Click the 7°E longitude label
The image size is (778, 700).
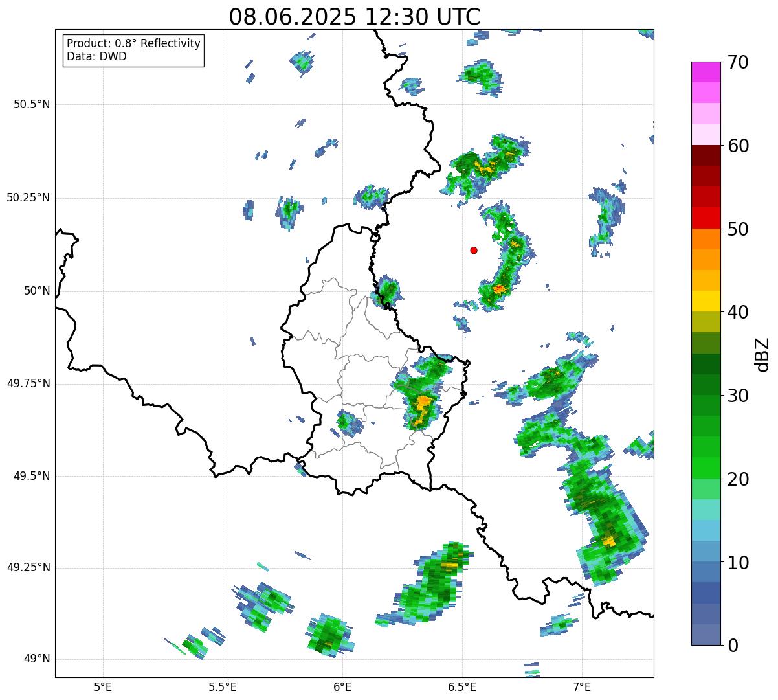(583, 686)
